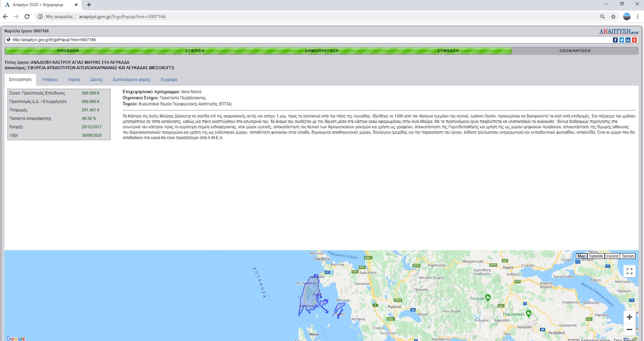The width and height of the screenshot is (644, 341).
Task: Share the project on Twitter
Action: click(621, 40)
